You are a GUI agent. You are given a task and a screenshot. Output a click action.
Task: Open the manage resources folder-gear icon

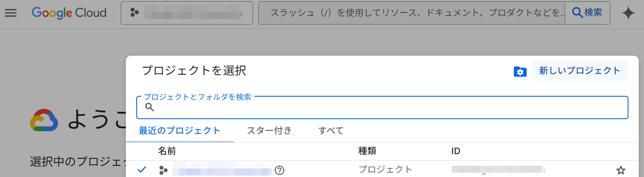tap(520, 72)
